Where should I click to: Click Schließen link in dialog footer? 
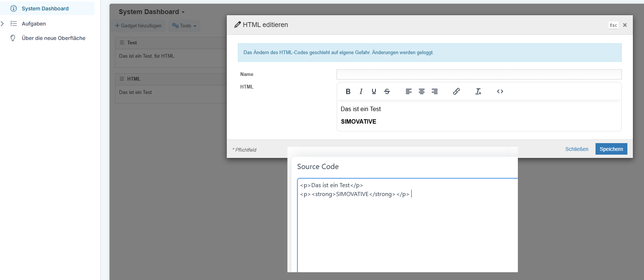pyautogui.click(x=577, y=149)
